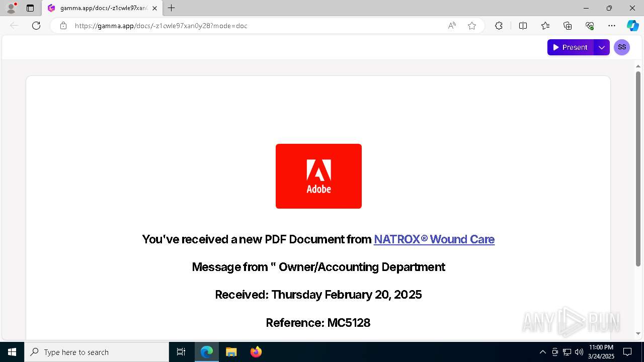The width and height of the screenshot is (644, 362).
Task: Select the gamma.app docs tab
Action: pos(103,8)
